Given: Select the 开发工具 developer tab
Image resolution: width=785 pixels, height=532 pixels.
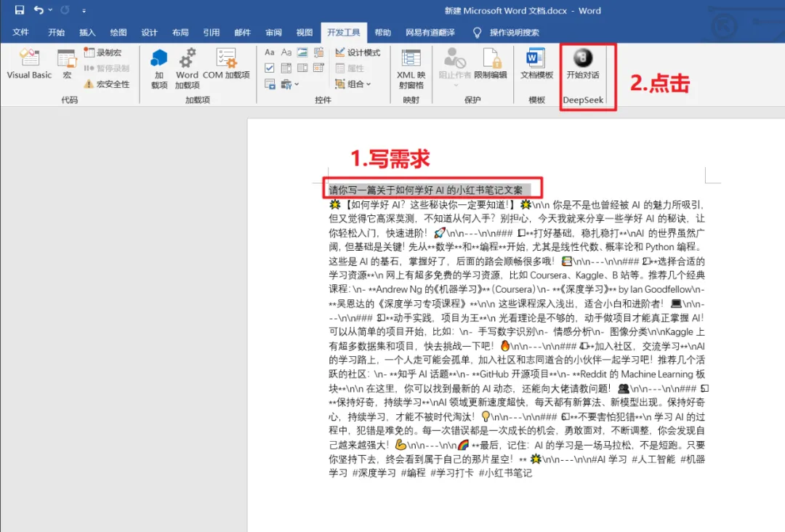Looking at the screenshot, I should [x=343, y=33].
